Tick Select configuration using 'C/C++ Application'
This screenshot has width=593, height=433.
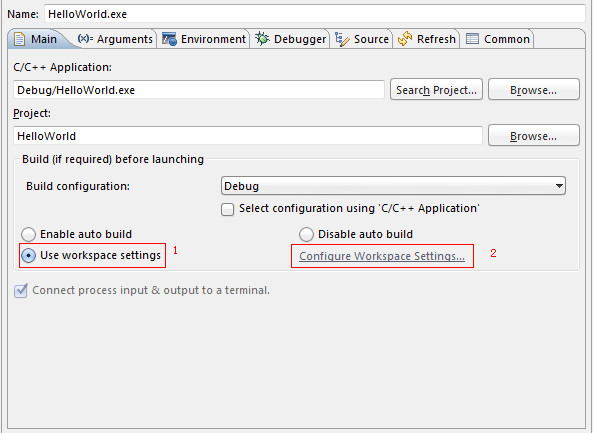(227, 209)
